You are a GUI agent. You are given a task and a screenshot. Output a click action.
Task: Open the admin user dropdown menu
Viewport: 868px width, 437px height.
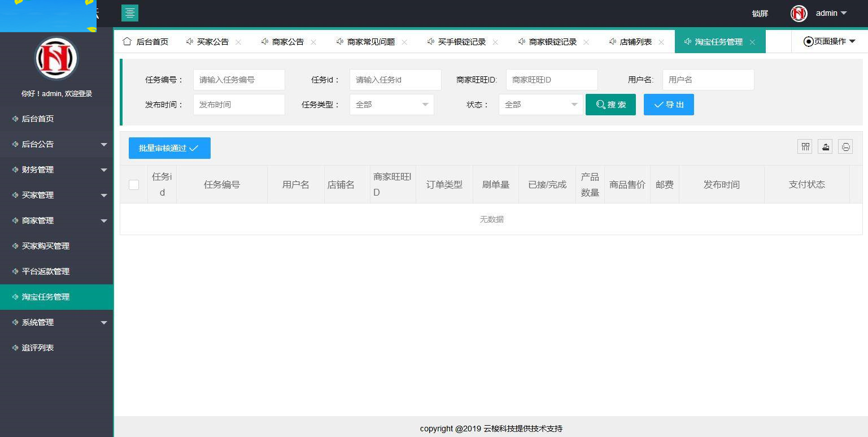pos(830,13)
